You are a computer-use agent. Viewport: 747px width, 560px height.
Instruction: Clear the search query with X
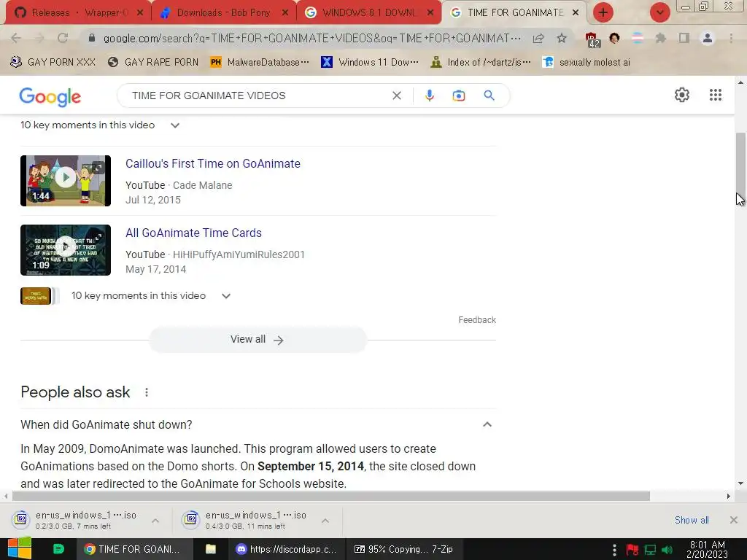click(396, 96)
